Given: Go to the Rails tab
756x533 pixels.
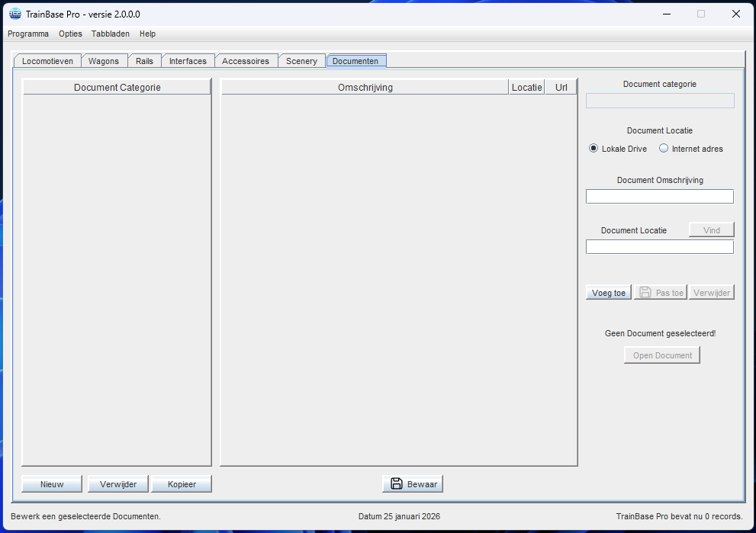Looking at the screenshot, I should (x=144, y=61).
